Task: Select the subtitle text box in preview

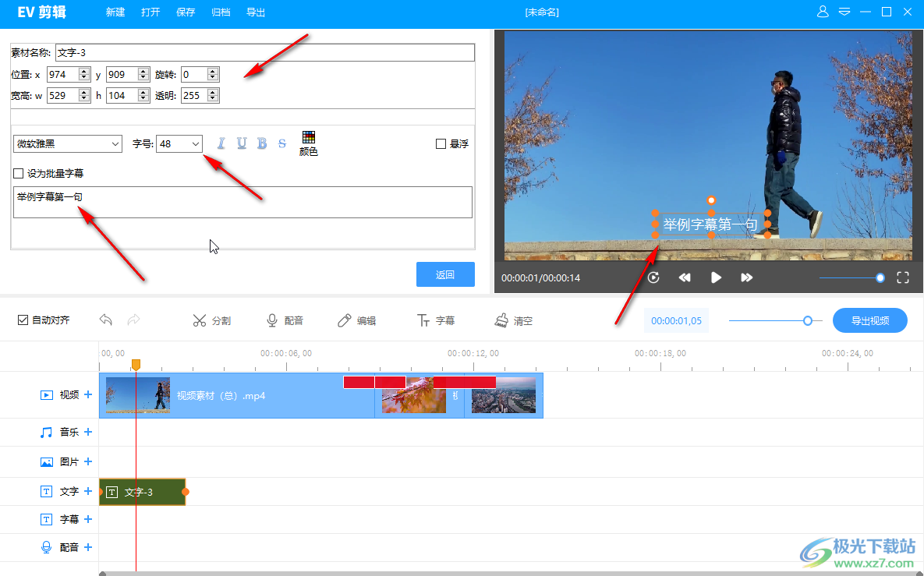Action: click(x=710, y=224)
